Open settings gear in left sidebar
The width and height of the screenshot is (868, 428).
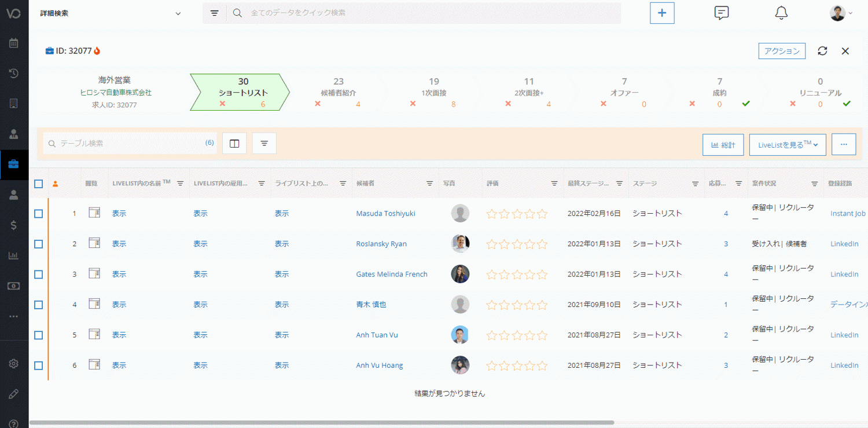pos(14,364)
